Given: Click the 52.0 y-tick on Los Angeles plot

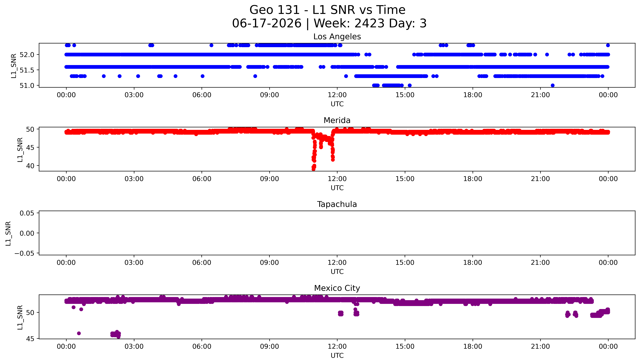Looking at the screenshot, I should click(x=27, y=54).
